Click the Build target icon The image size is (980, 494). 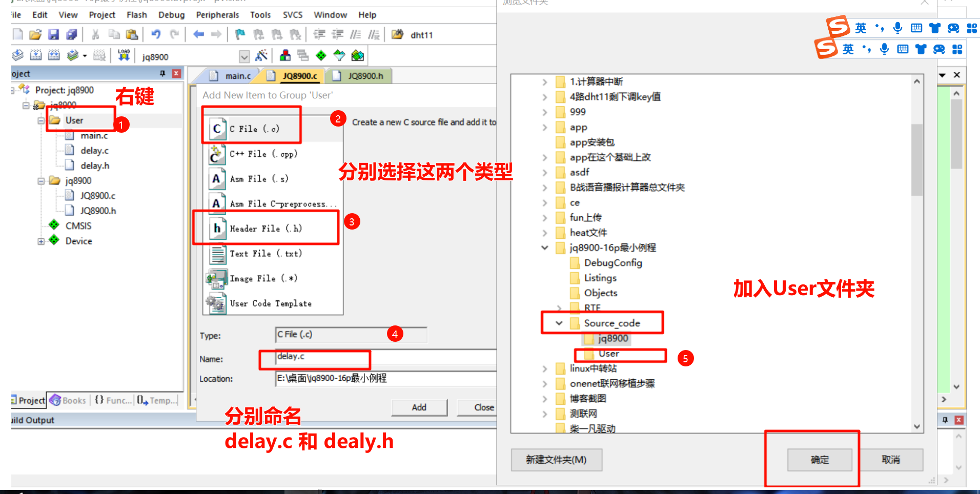(36, 55)
